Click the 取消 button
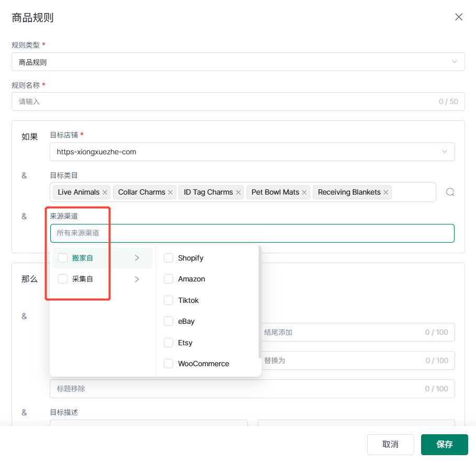 [x=390, y=445]
